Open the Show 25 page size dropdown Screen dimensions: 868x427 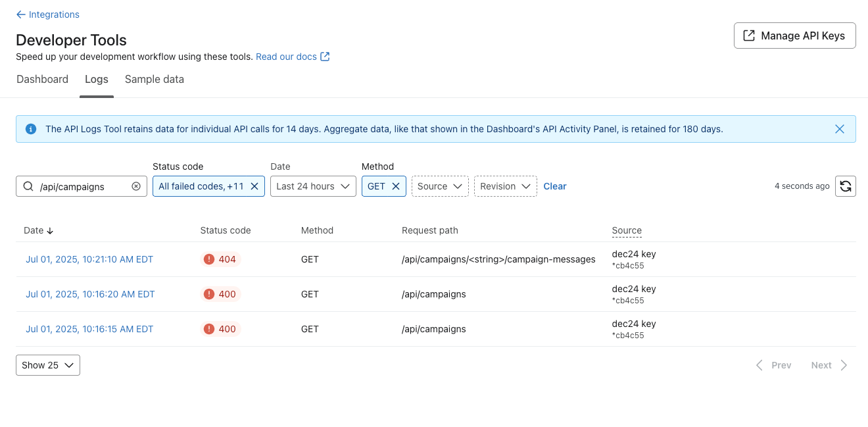pyautogui.click(x=48, y=365)
